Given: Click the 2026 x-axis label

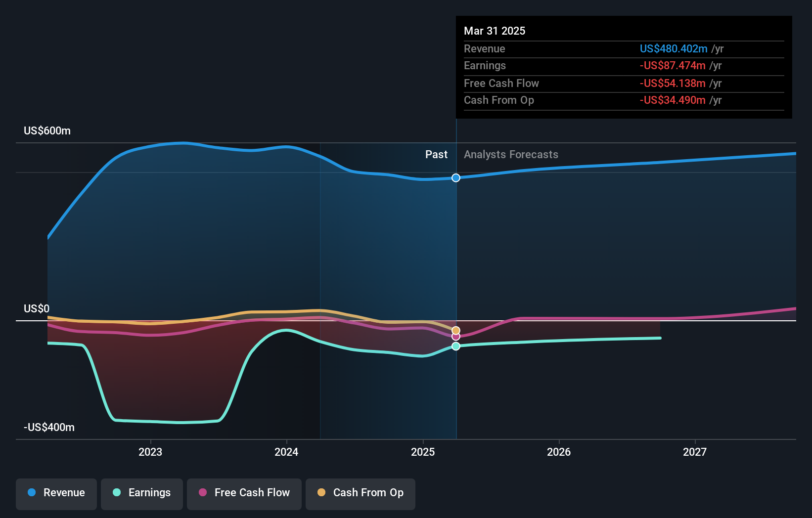Looking at the screenshot, I should [559, 452].
